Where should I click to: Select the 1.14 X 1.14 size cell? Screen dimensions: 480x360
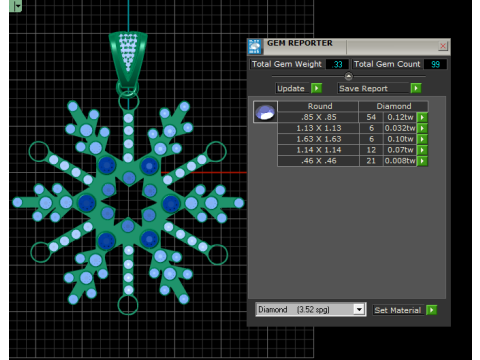point(319,150)
